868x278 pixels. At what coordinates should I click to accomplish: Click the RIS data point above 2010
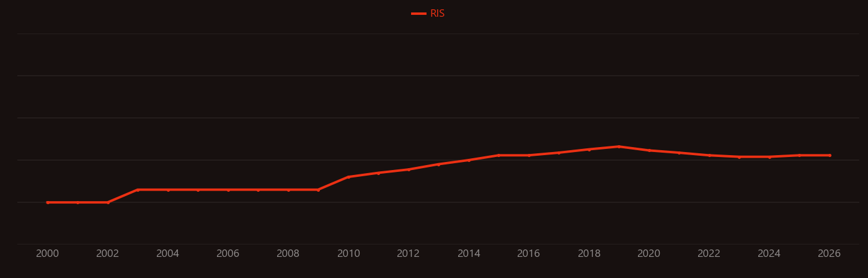[x=348, y=177]
